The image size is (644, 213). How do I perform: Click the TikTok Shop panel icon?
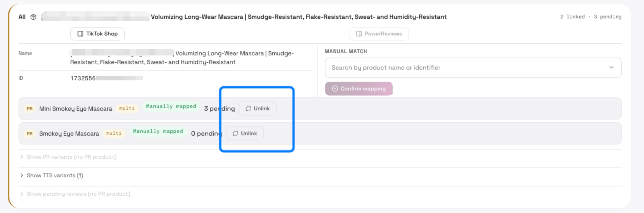pos(80,34)
